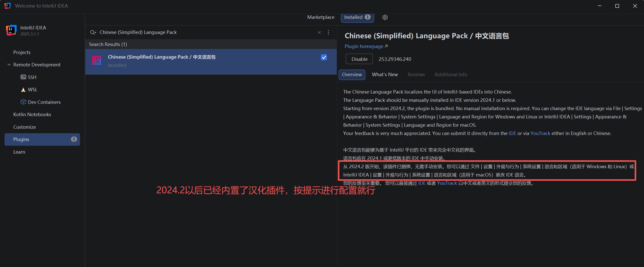Open the search options three-dot menu
This screenshot has height=267, width=644.
pos(328,32)
